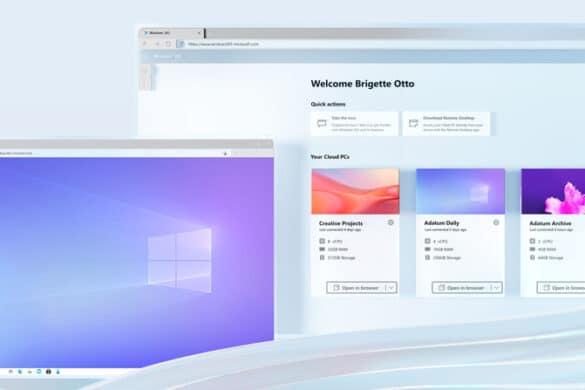This screenshot has height=390, width=585.
Task: Click last connected text under Creative Projects
Action: [x=340, y=230]
